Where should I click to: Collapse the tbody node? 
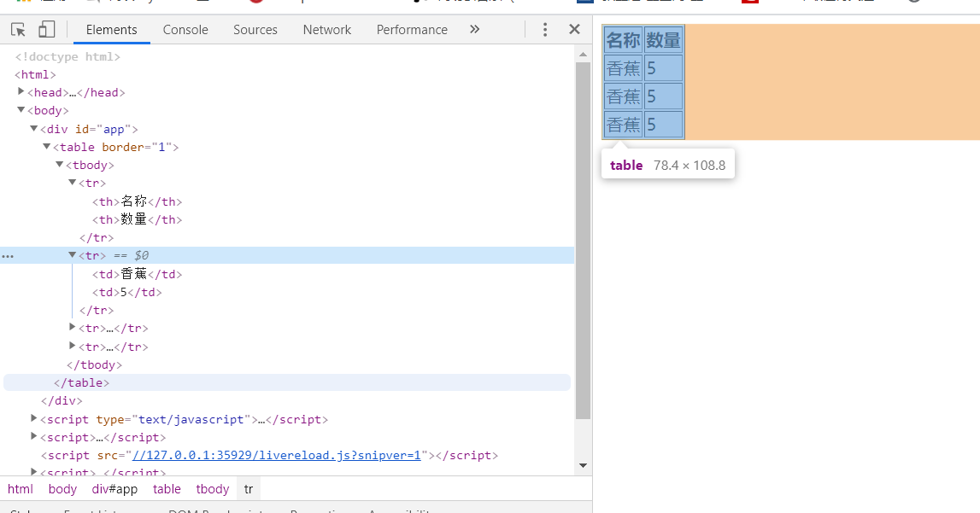(59, 165)
